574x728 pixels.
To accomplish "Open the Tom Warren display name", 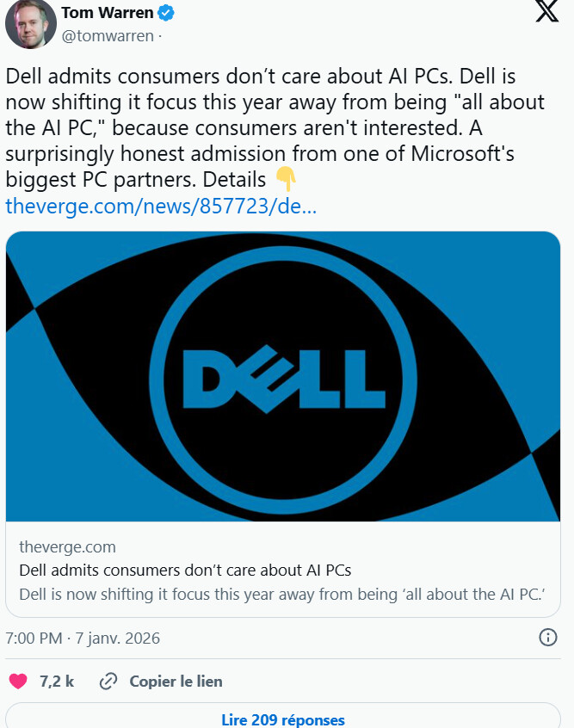I will tap(107, 13).
